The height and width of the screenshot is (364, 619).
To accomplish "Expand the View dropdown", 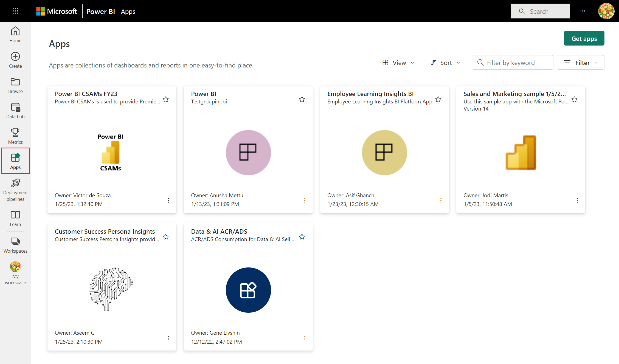I will pyautogui.click(x=399, y=63).
